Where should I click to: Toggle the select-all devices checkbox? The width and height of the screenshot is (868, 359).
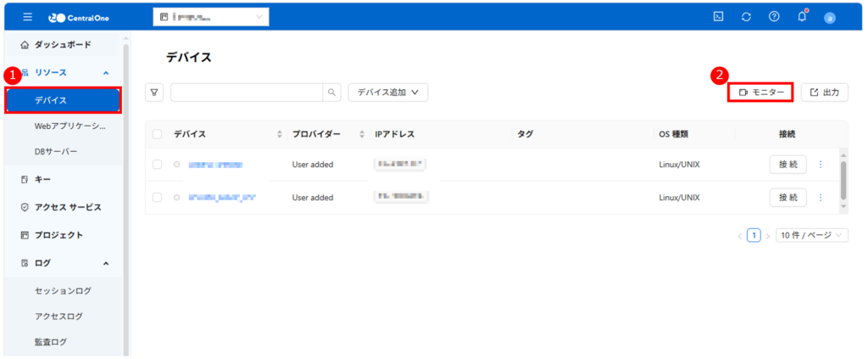coord(157,134)
